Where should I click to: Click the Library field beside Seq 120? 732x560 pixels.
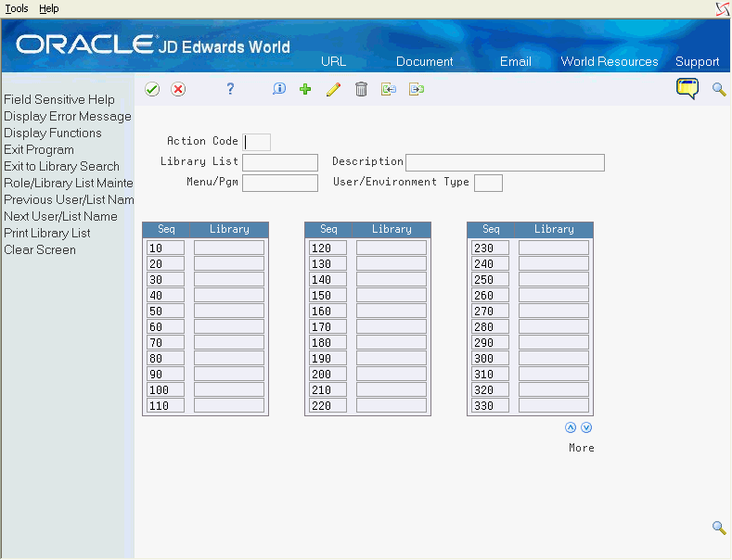392,248
